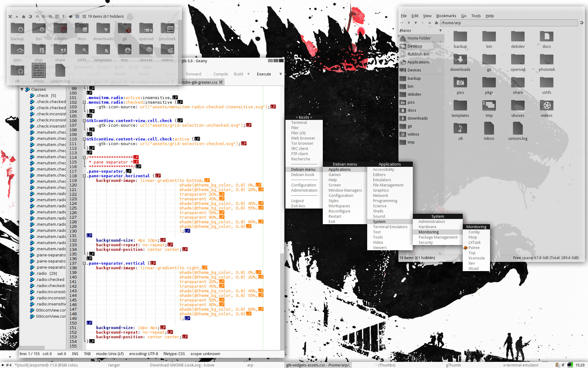Fold code block at line 110 in Geany
This screenshot has height=368, width=588.
point(84,139)
